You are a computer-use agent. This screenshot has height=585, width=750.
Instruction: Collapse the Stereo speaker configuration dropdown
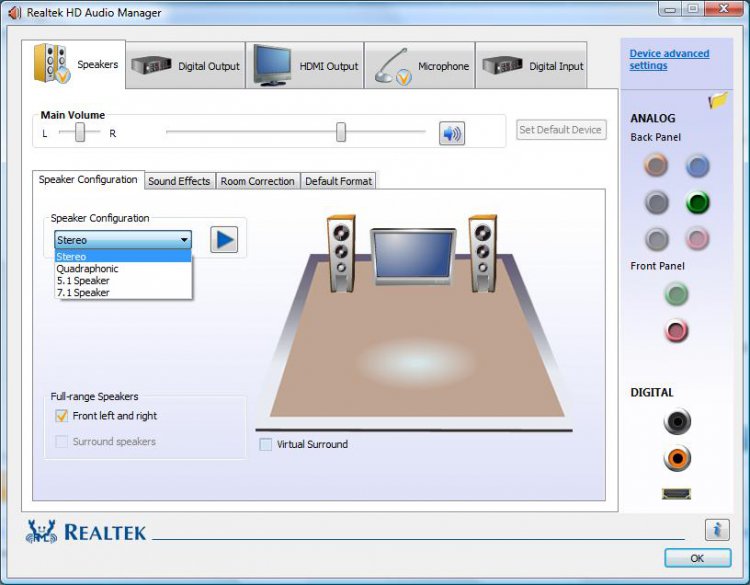(123, 240)
